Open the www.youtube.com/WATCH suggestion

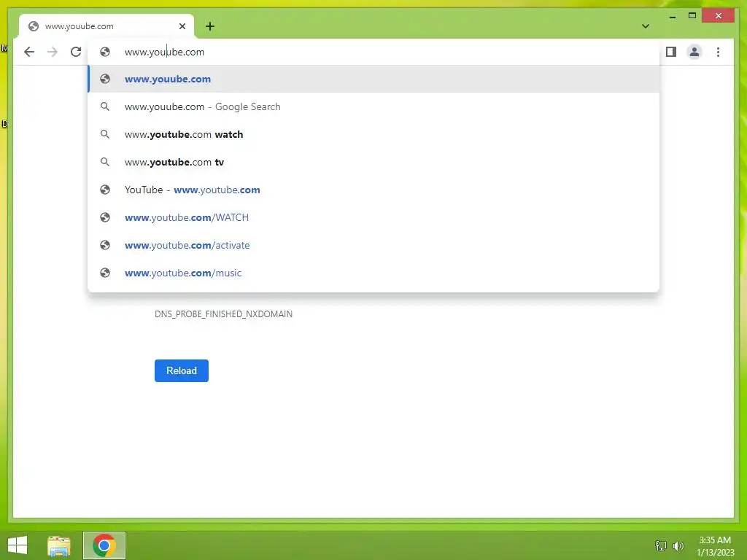pos(374,217)
